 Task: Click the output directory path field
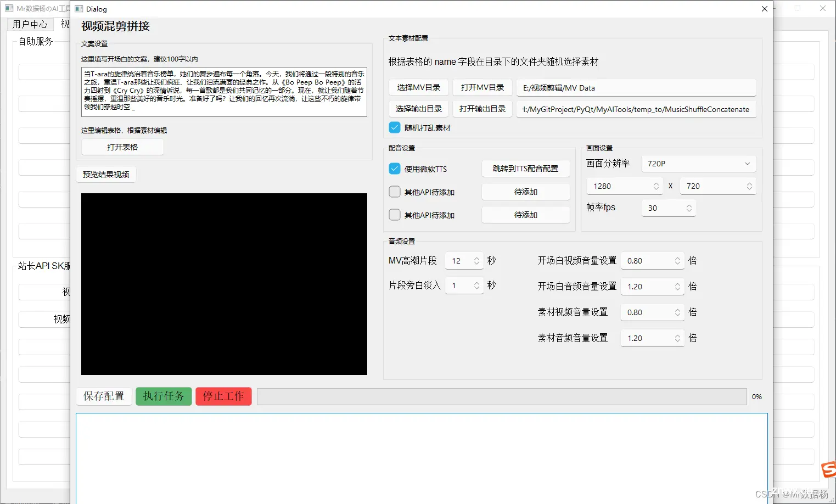coord(636,109)
